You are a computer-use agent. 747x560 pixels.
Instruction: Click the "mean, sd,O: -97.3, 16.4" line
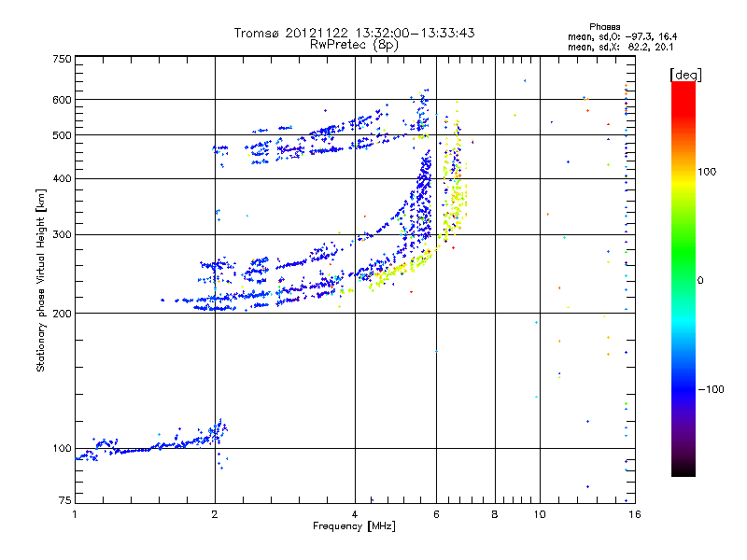click(x=622, y=37)
